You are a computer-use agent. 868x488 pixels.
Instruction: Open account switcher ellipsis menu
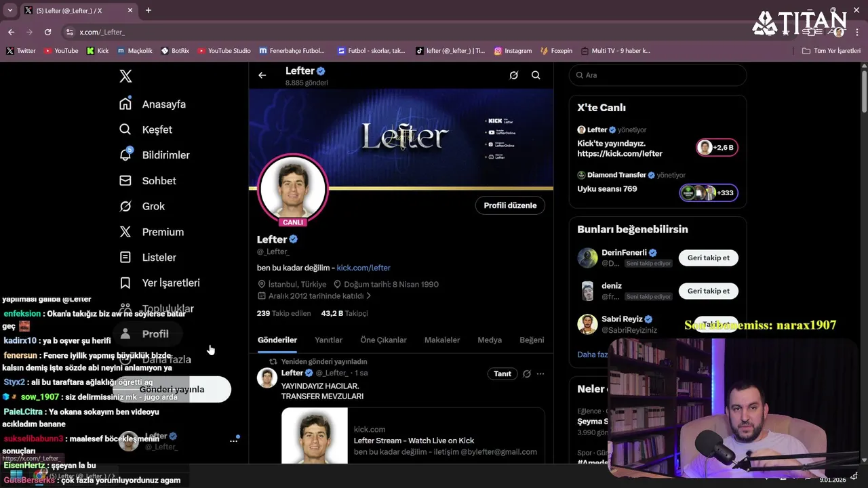[233, 441]
